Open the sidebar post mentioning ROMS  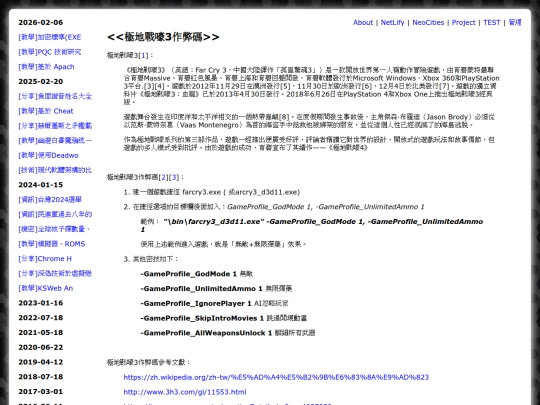(52, 244)
